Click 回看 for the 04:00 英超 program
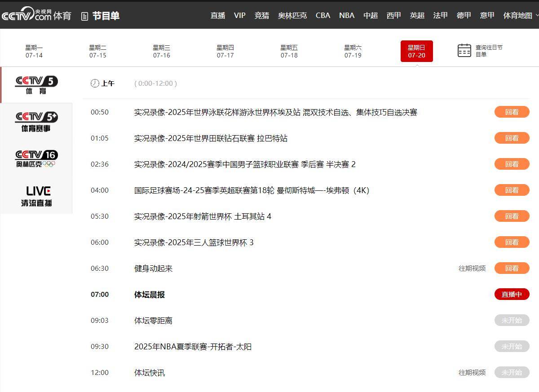The height and width of the screenshot is (392, 539). (512, 190)
